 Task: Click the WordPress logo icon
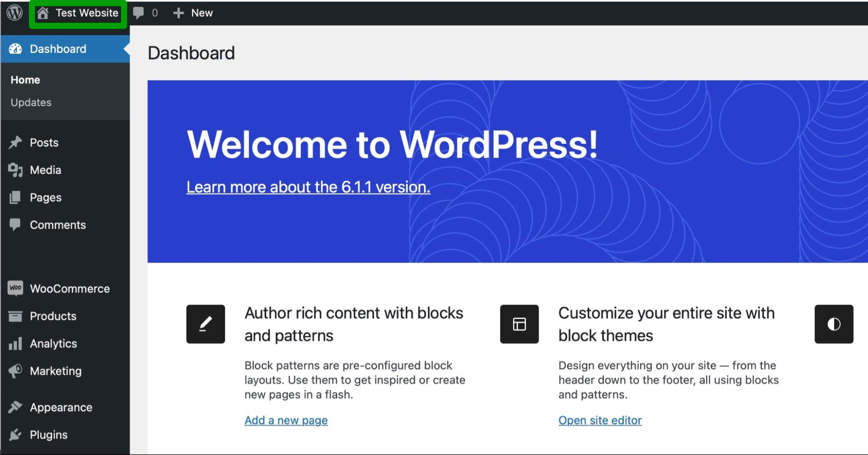tap(14, 13)
